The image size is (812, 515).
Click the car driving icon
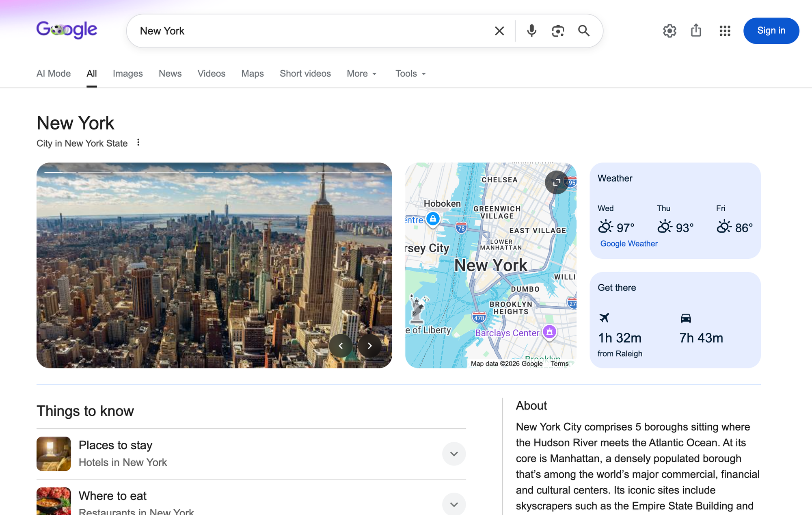[686, 318]
